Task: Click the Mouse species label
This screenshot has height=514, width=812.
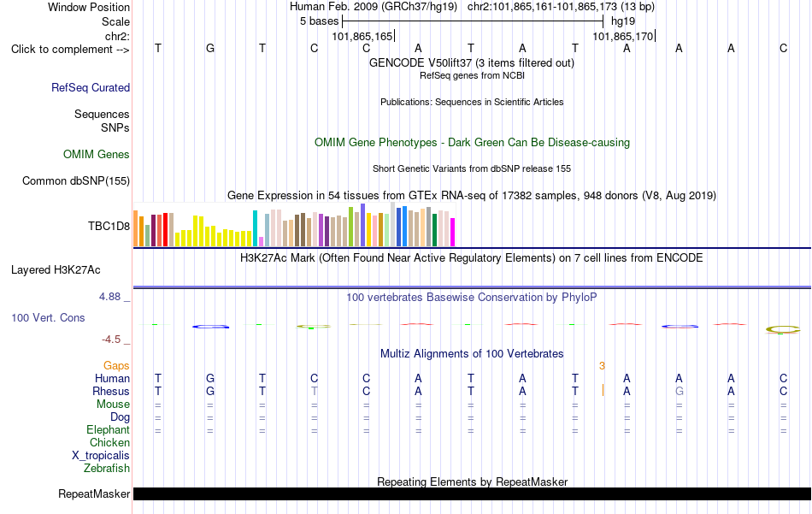Action: (x=114, y=405)
